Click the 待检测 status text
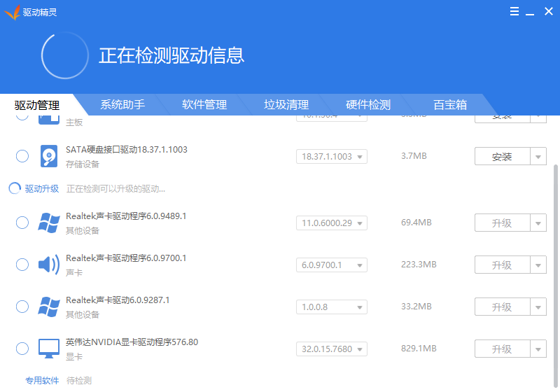560x392 pixels. coord(79,381)
